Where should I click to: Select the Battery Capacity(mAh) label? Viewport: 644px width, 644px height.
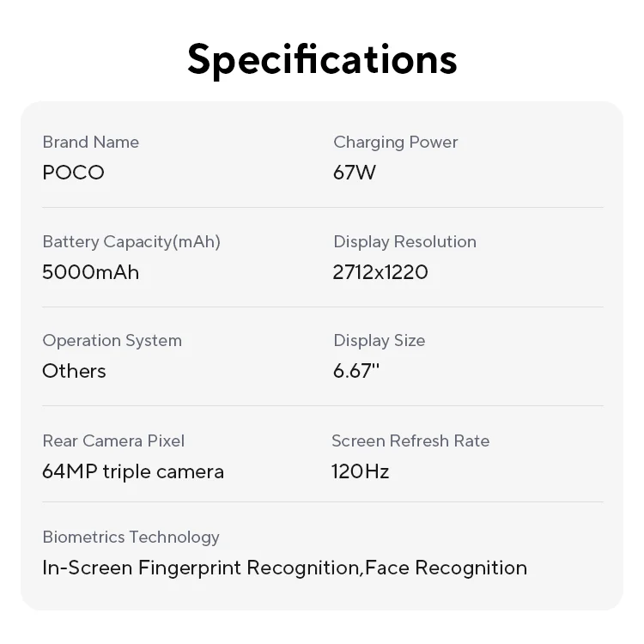coord(131,241)
